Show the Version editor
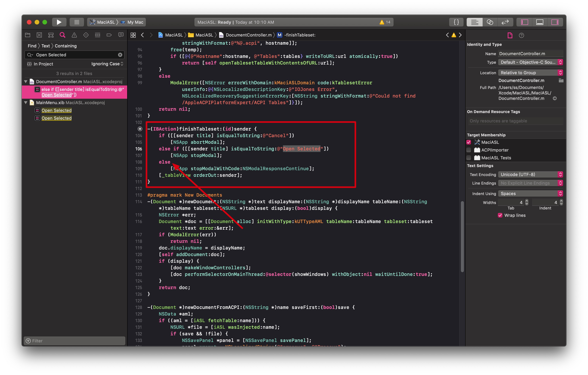The image size is (588, 375). click(x=505, y=22)
